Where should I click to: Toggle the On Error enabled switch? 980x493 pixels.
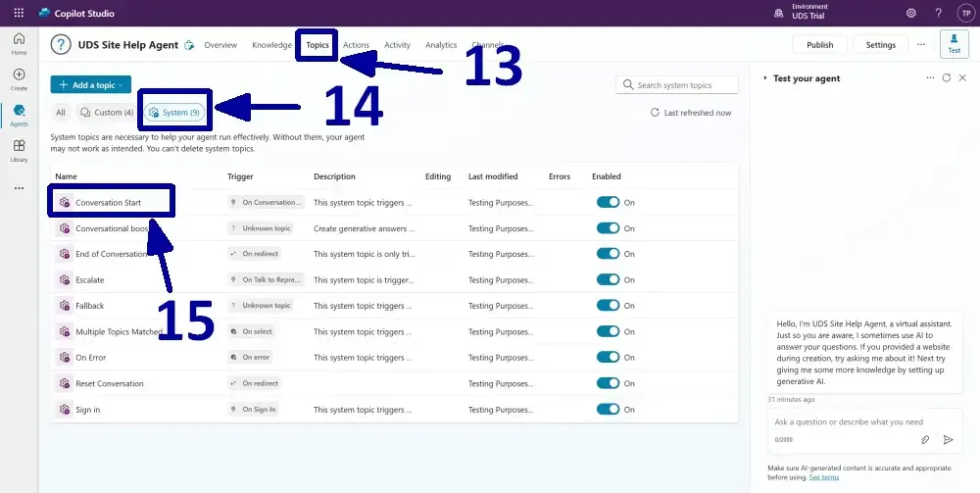pos(608,358)
